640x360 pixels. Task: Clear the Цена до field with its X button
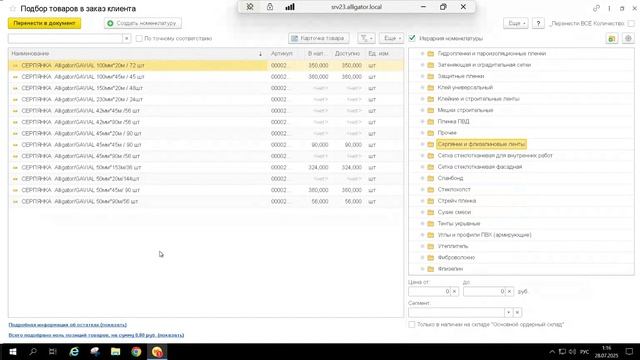click(509, 291)
